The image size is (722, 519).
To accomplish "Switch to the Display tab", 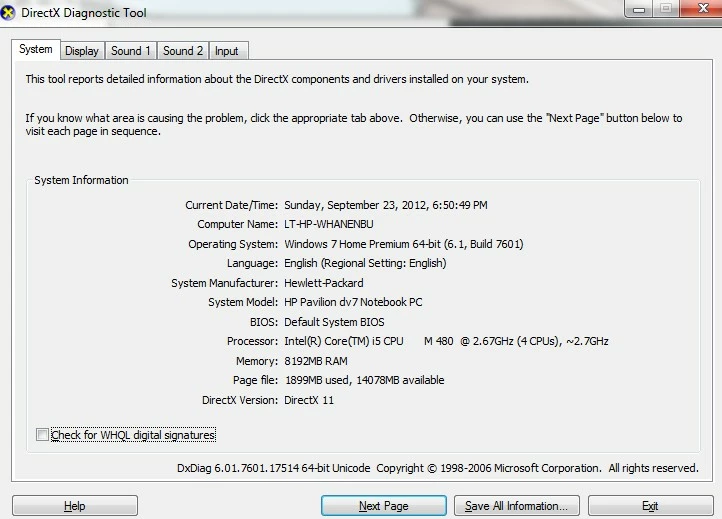I will point(82,51).
